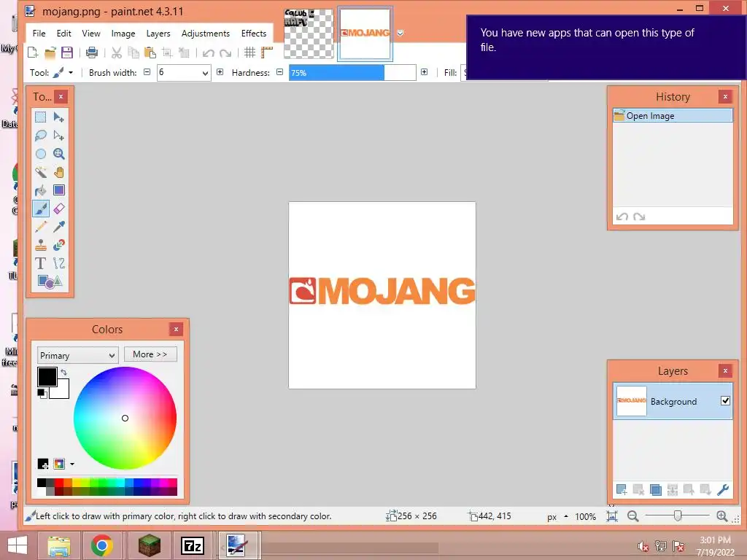Screen dimensions: 747x560
Task: Decrease hardness minus button
Action: point(279,72)
